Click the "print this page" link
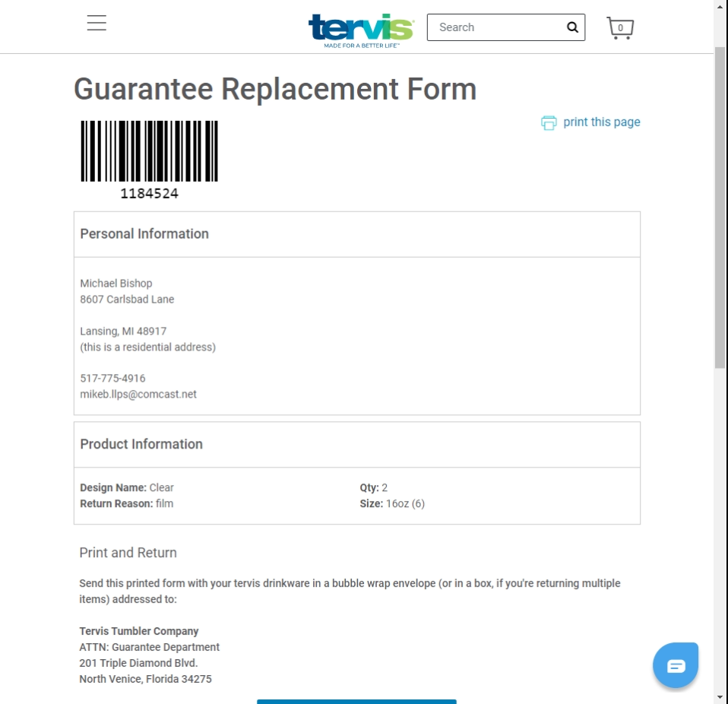This screenshot has height=704, width=728. coord(601,122)
